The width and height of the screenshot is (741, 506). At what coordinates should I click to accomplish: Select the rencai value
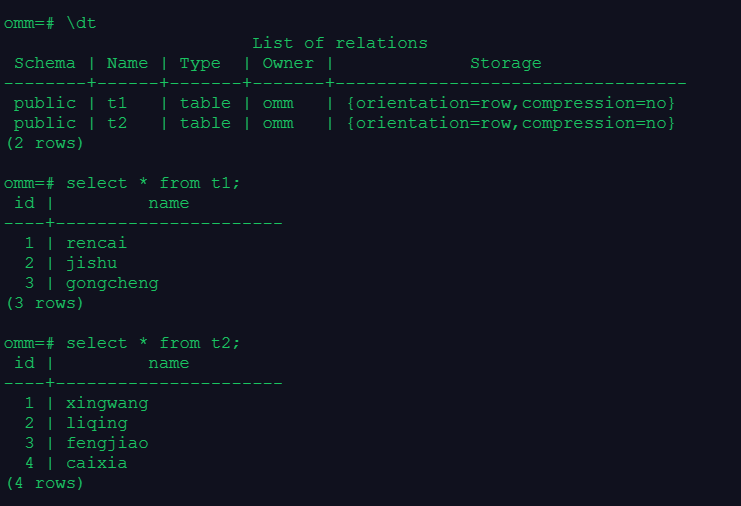tap(97, 243)
